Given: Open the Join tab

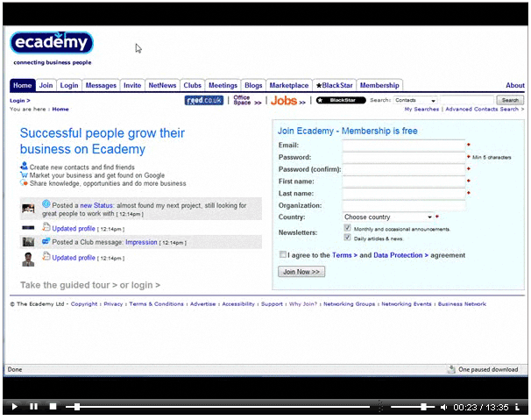Looking at the screenshot, I should (46, 85).
